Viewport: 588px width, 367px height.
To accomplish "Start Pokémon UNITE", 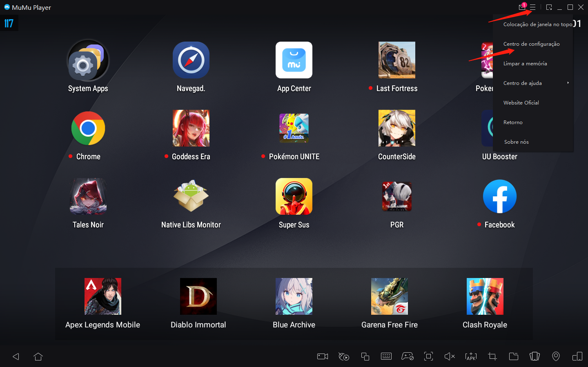I will (294, 128).
